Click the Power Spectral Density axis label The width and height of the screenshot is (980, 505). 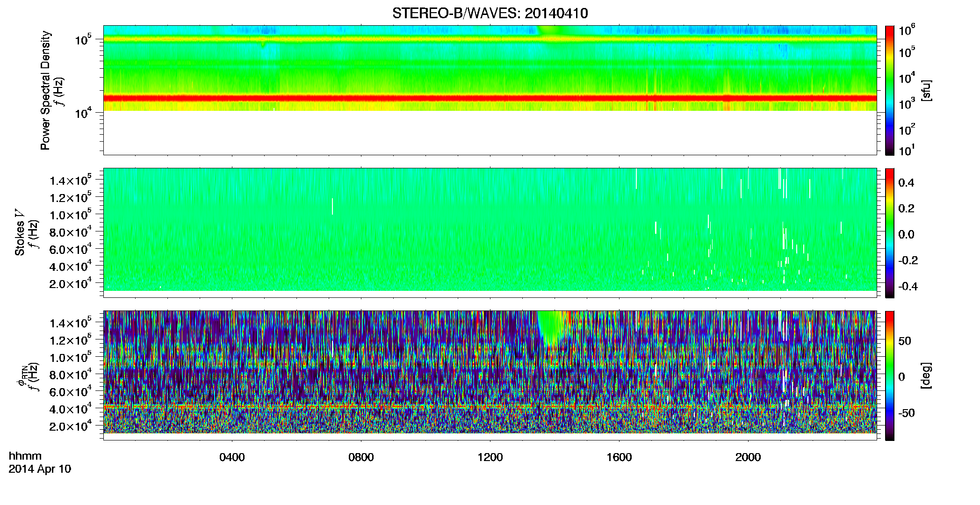point(45,90)
